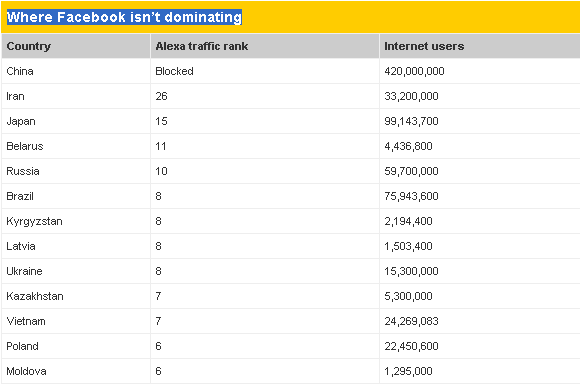
Task: Click the title 'Where Facebook isn't dominating'
Action: (x=124, y=17)
